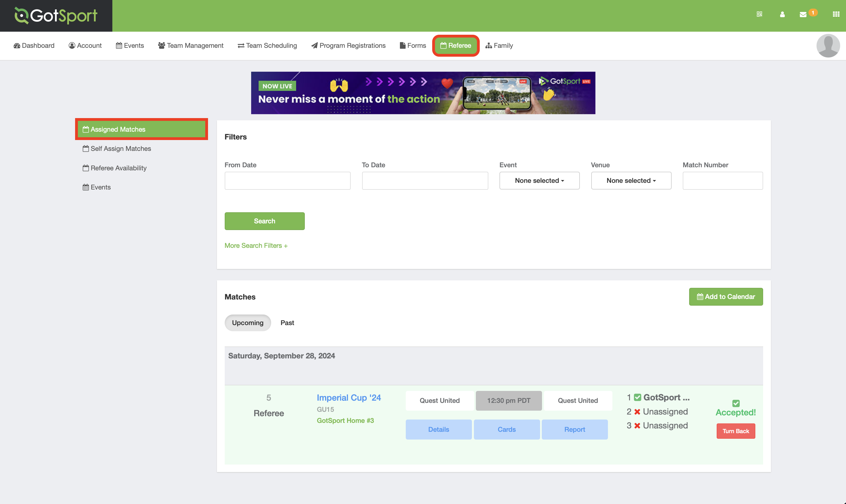Screen dimensions: 846x504
Task: Open match Details
Action: click(x=439, y=429)
